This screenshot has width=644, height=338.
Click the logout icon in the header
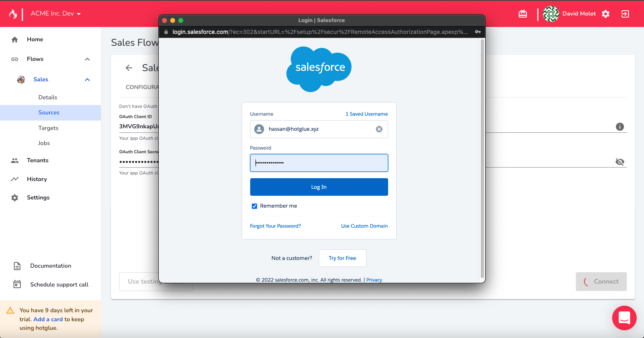[625, 14]
